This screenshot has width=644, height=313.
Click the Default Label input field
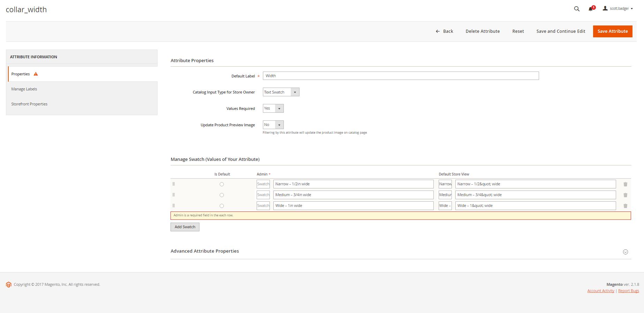pos(401,76)
